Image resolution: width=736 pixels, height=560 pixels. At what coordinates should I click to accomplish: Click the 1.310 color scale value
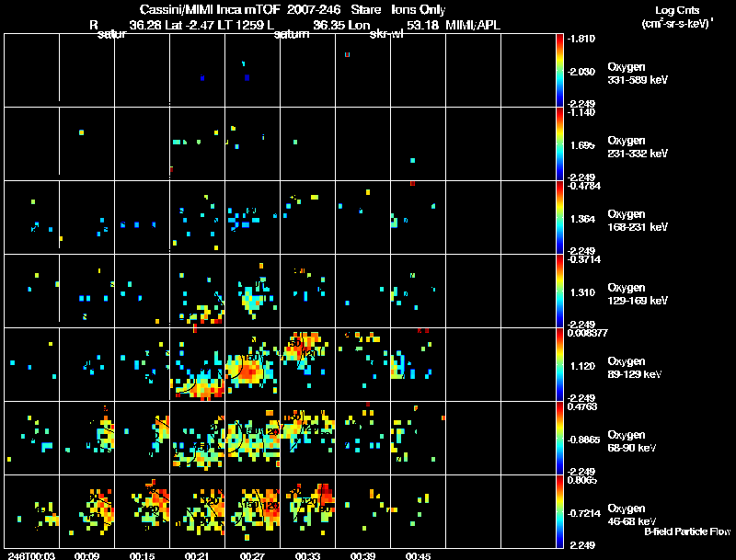pyautogui.click(x=582, y=292)
